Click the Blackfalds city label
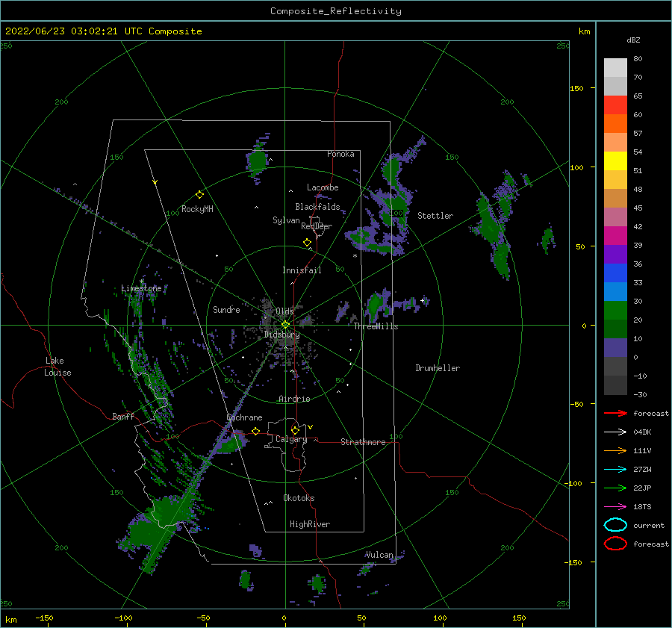 pyautogui.click(x=317, y=207)
